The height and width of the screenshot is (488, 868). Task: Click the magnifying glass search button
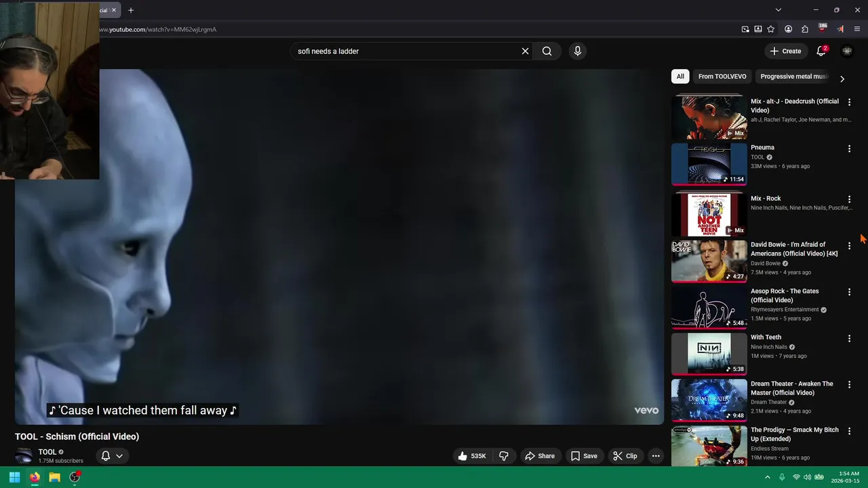547,51
